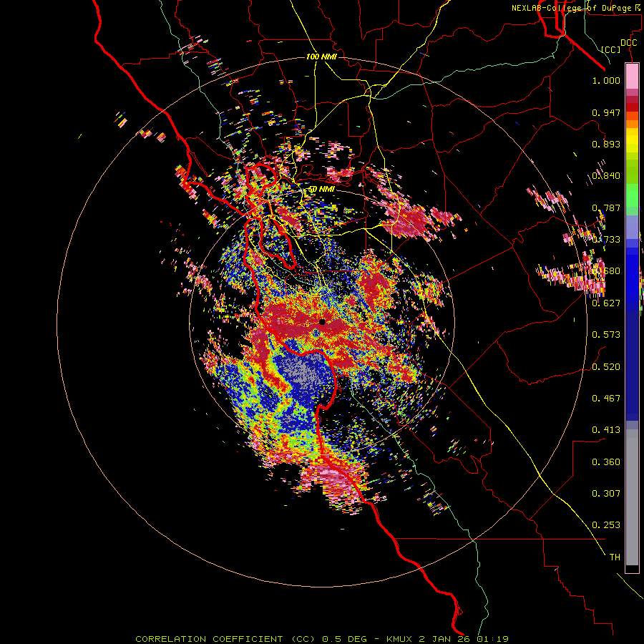Select the 0.467 scale value
The width and height of the screenshot is (644, 644).
click(606, 399)
